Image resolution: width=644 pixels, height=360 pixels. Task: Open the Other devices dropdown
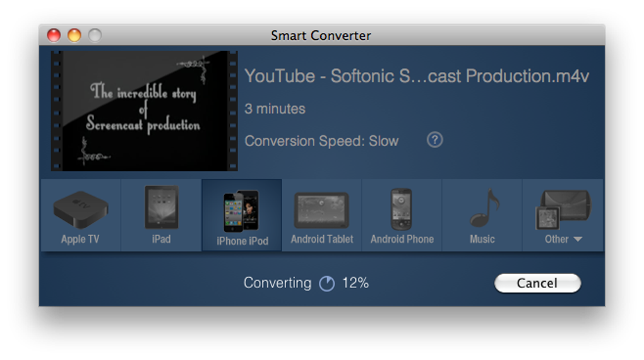click(563, 215)
